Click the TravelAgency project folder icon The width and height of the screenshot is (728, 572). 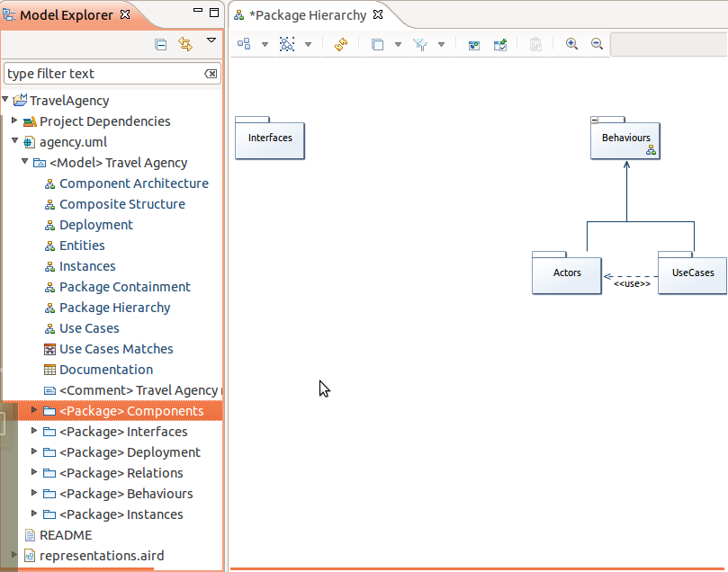click(20, 100)
